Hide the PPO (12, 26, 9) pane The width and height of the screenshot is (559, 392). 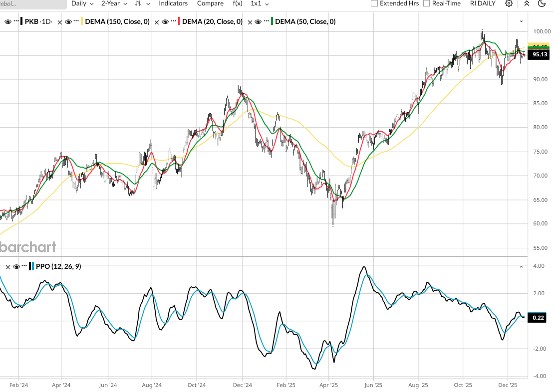[x=16, y=266]
